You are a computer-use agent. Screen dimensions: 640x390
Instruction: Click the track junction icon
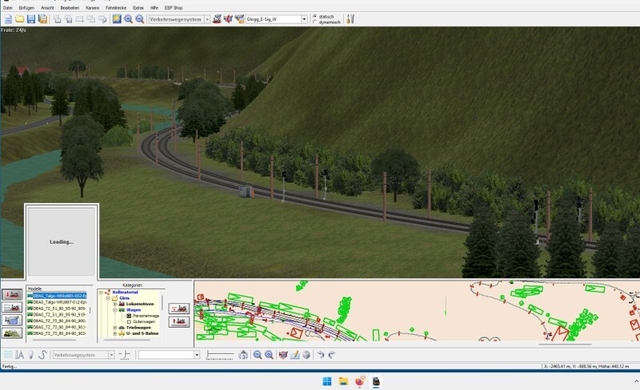[x=124, y=355]
